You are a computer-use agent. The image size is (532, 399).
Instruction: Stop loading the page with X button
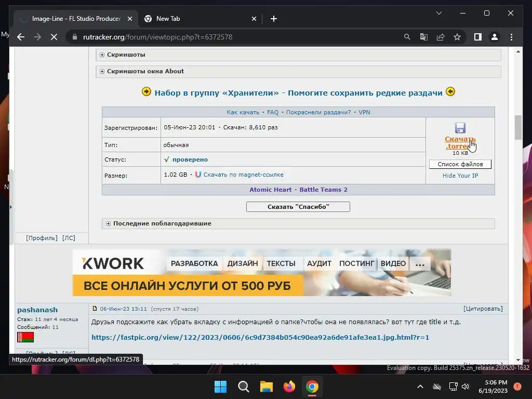coord(54,37)
